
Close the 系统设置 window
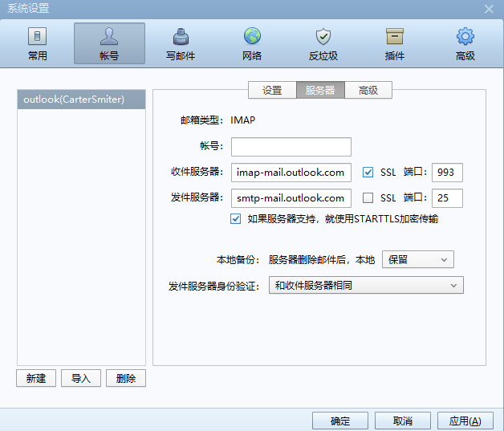(489, 9)
